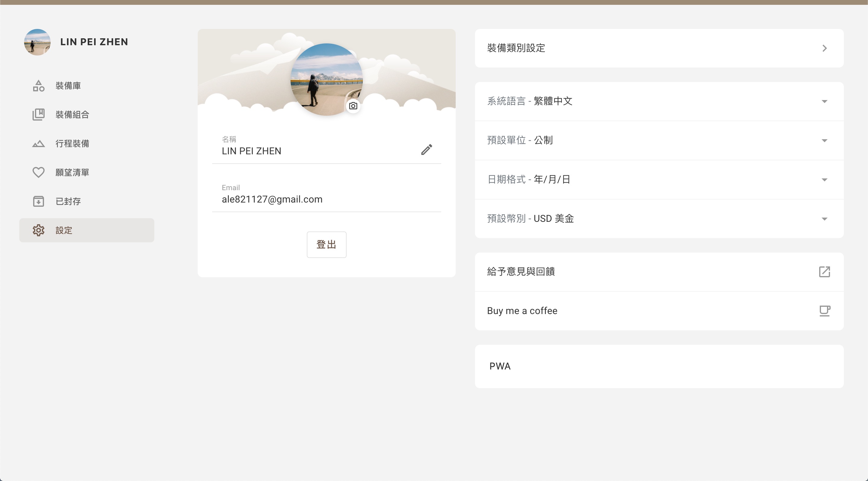The image size is (868, 481).
Task: Open 裝備類別設定 via the chevron arrow
Action: click(825, 48)
